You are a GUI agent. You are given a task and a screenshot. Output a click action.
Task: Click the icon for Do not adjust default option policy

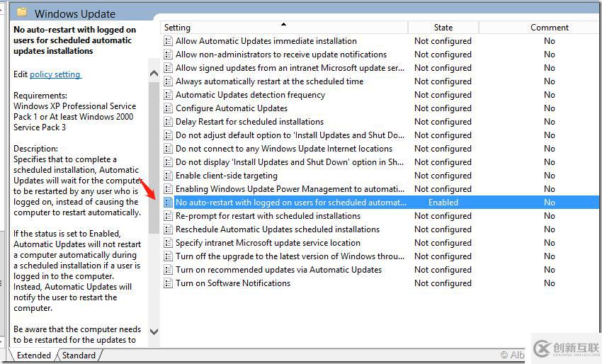click(168, 135)
